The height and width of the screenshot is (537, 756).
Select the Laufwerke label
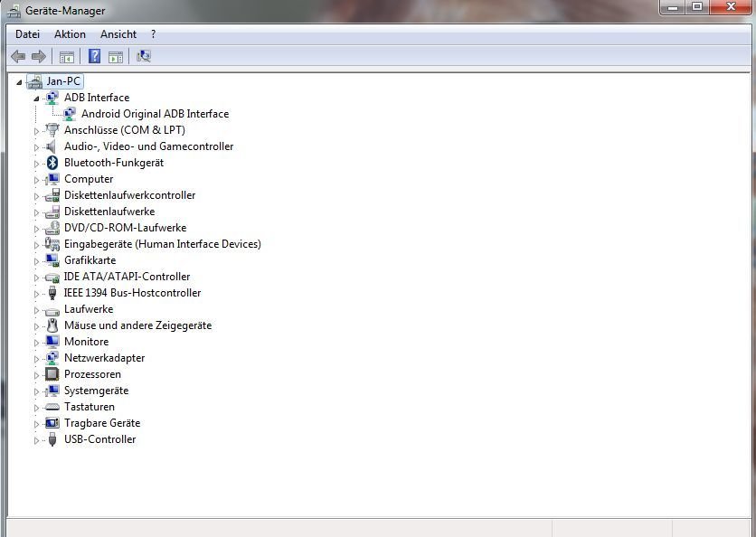pyautogui.click(x=89, y=309)
